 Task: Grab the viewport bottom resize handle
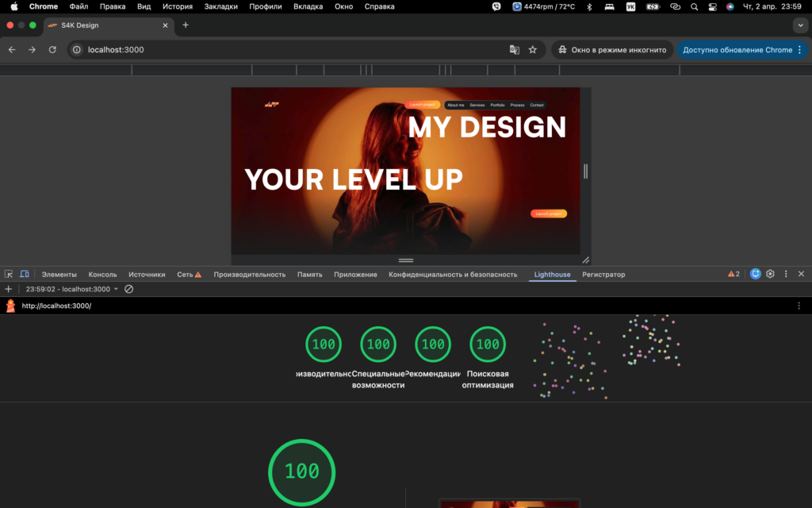(406, 260)
